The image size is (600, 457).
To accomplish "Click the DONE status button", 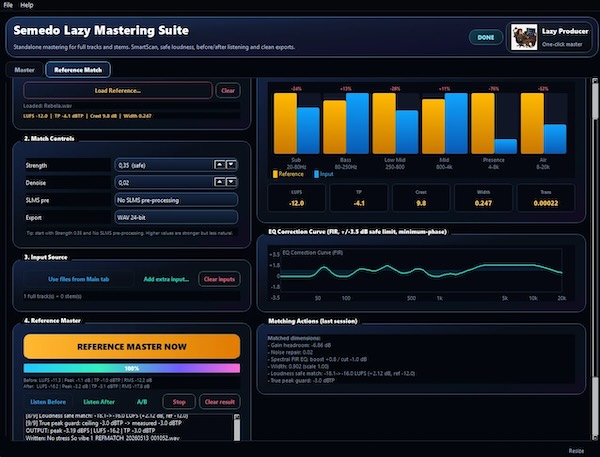I will [486, 38].
